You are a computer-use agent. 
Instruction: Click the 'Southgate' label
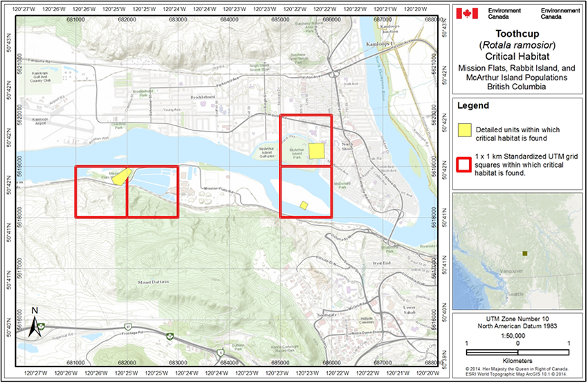(327, 315)
